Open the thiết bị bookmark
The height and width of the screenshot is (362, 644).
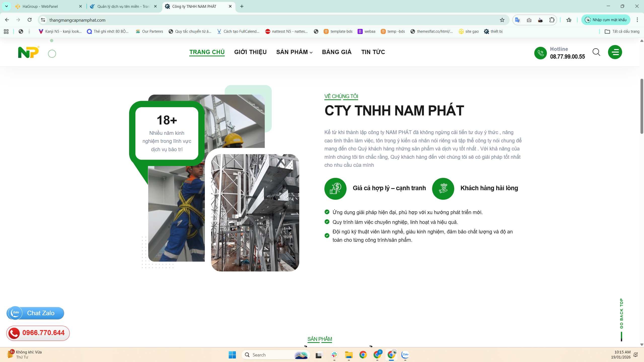click(x=493, y=31)
